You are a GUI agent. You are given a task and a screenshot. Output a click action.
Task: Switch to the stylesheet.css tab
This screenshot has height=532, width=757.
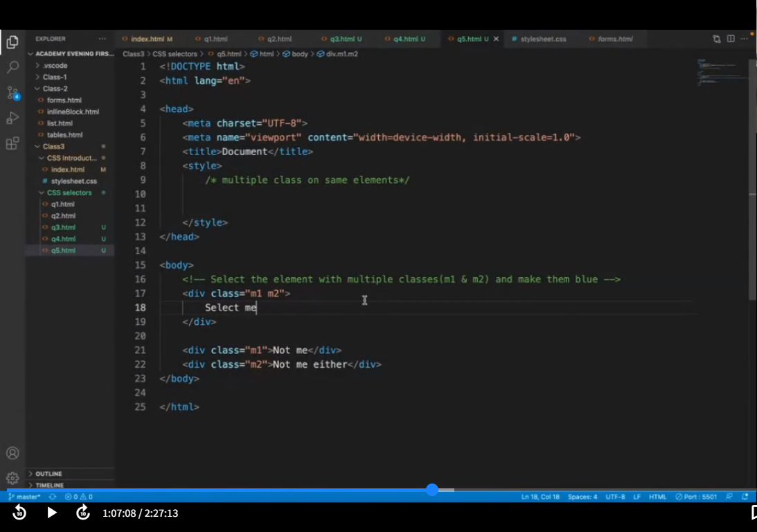[542, 39]
